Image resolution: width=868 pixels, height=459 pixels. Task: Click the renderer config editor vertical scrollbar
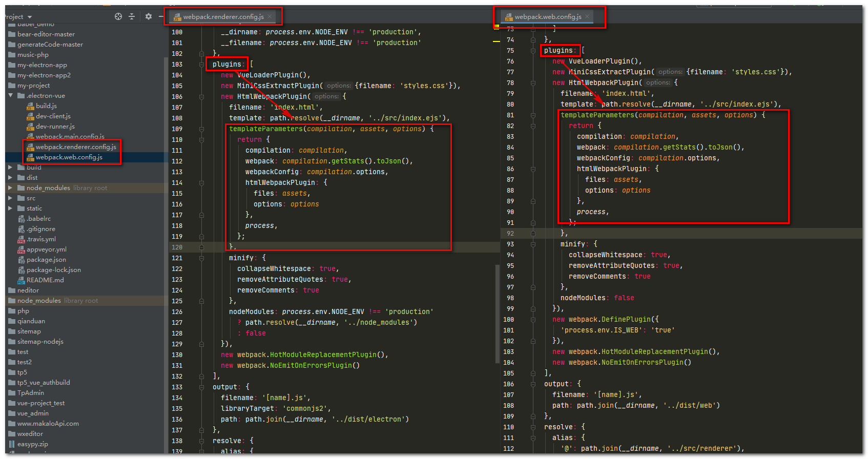(x=497, y=314)
